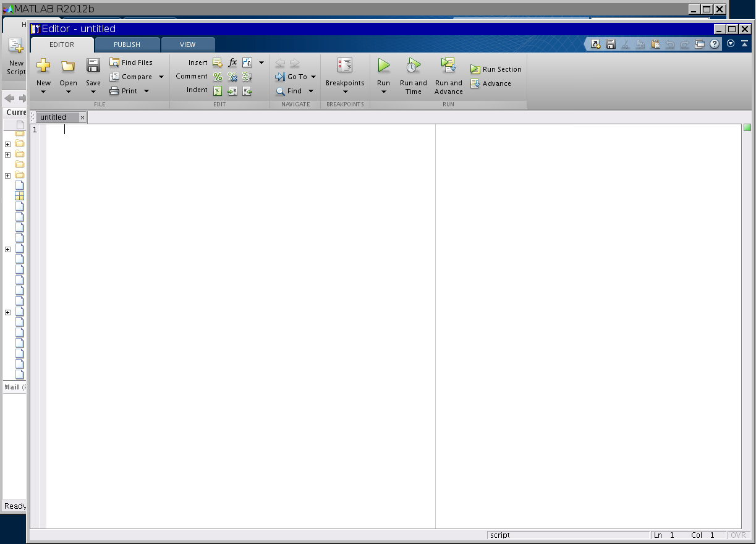
Task: Wrap comments using the third Comment icon
Action: coord(247,77)
